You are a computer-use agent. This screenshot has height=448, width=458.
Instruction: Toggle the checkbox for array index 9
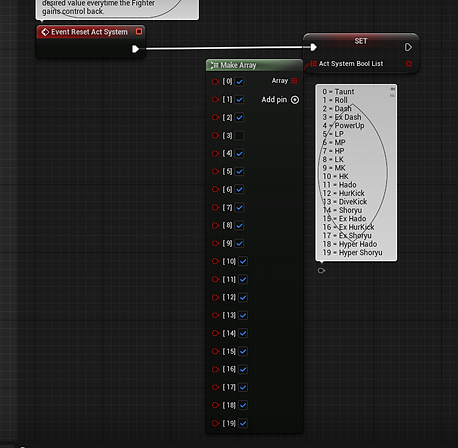click(239, 244)
